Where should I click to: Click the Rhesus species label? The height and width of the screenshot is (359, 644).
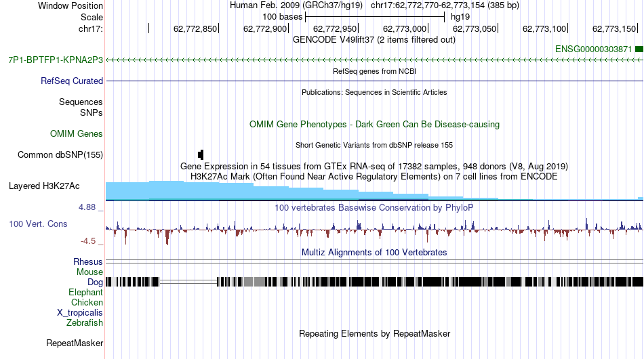pos(88,261)
